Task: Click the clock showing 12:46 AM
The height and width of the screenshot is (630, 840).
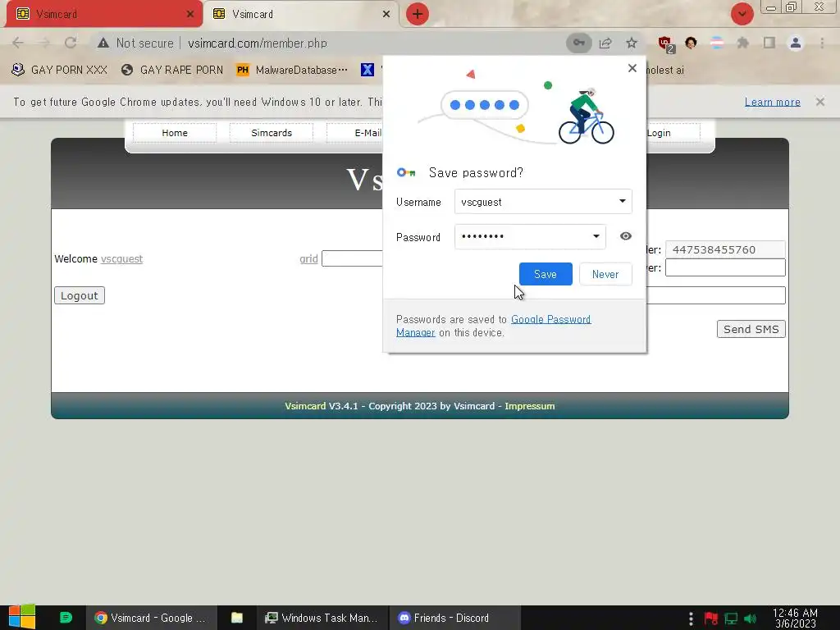Action: point(795,618)
